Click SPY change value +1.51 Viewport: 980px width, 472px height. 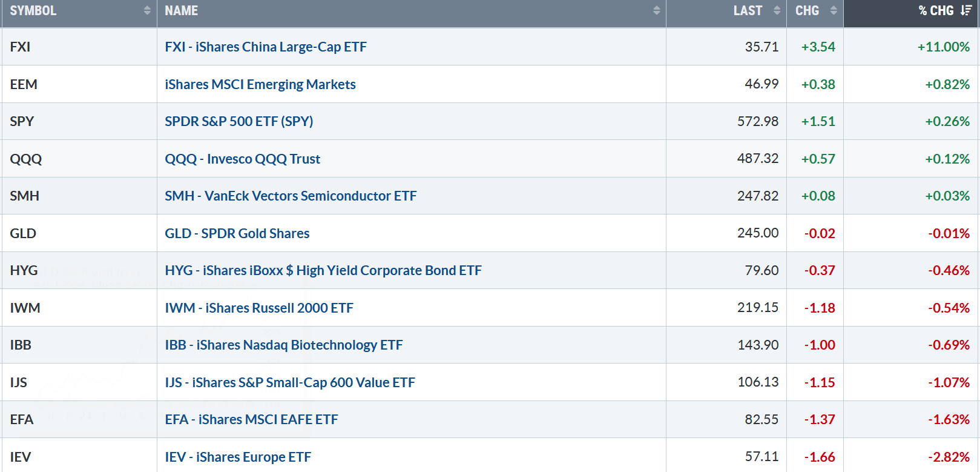pyautogui.click(x=818, y=121)
